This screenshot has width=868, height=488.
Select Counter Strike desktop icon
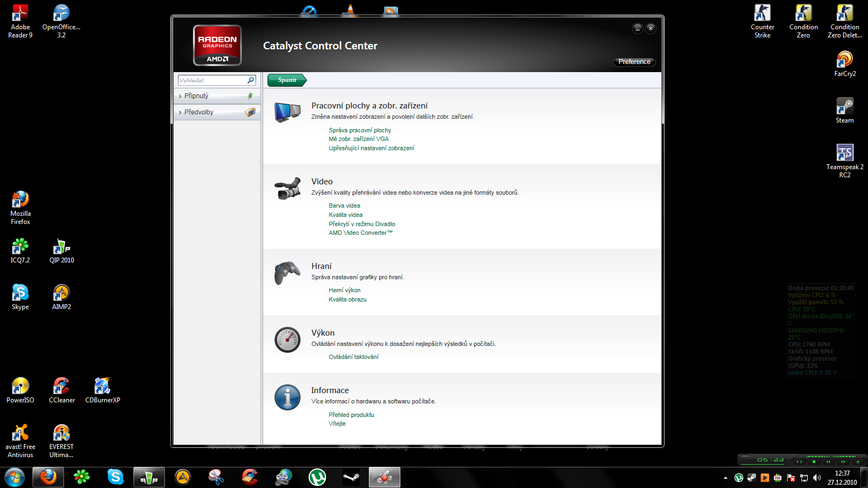[762, 22]
